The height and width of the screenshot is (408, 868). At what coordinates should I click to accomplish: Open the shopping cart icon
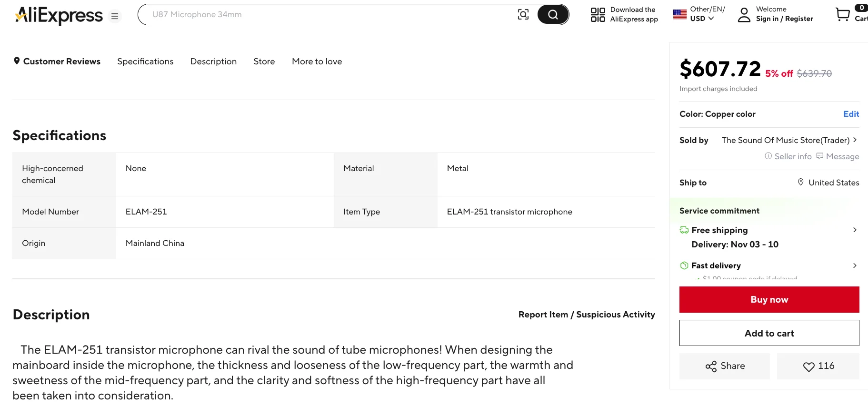843,14
